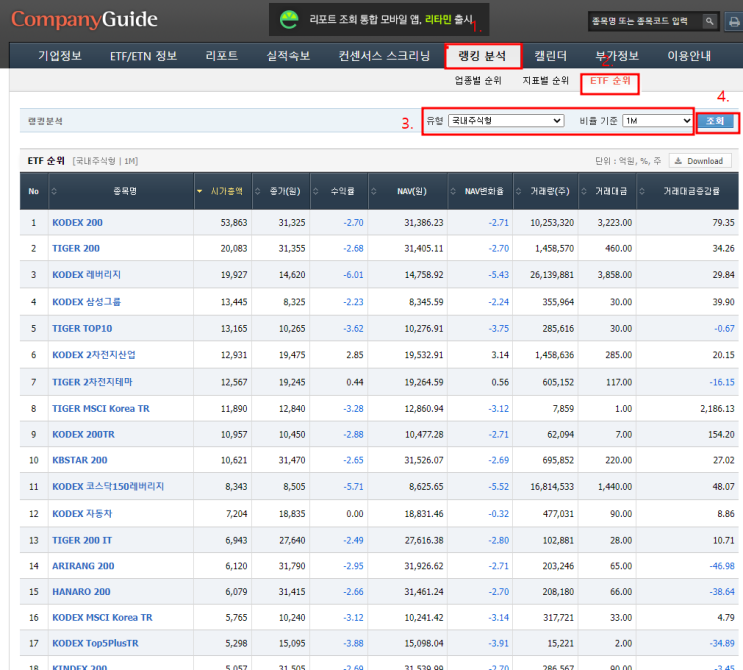Select 거래대금 value 1,440.00
Viewport: 743px width, 670px height.
tap(615, 487)
